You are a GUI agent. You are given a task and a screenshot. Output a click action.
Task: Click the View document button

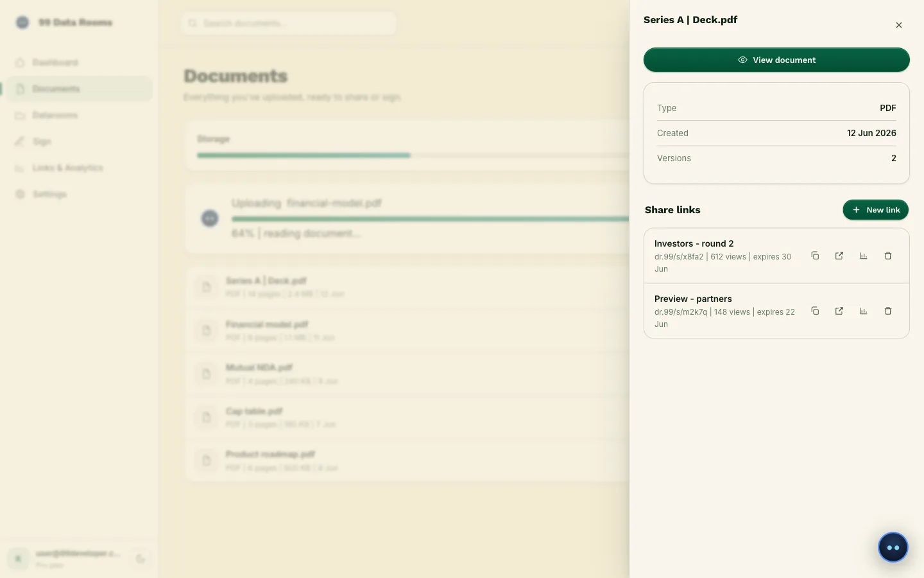click(x=776, y=60)
